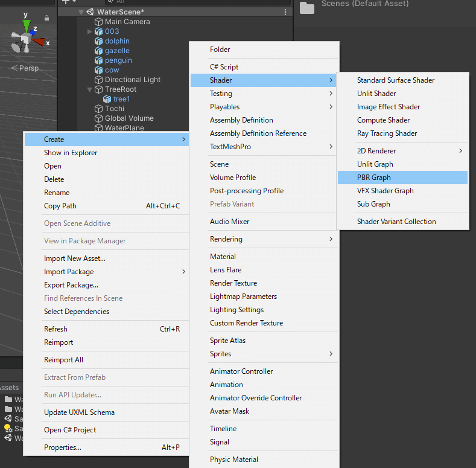Select the Directional Light object icon

tap(98, 80)
